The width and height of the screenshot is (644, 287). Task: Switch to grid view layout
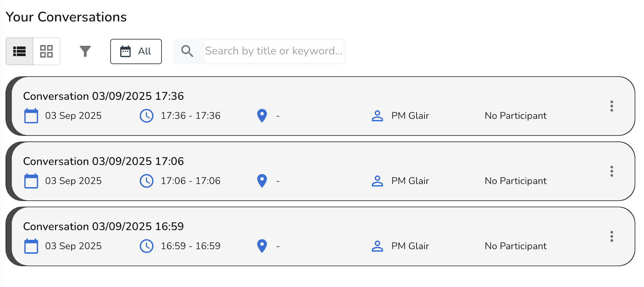click(x=46, y=51)
